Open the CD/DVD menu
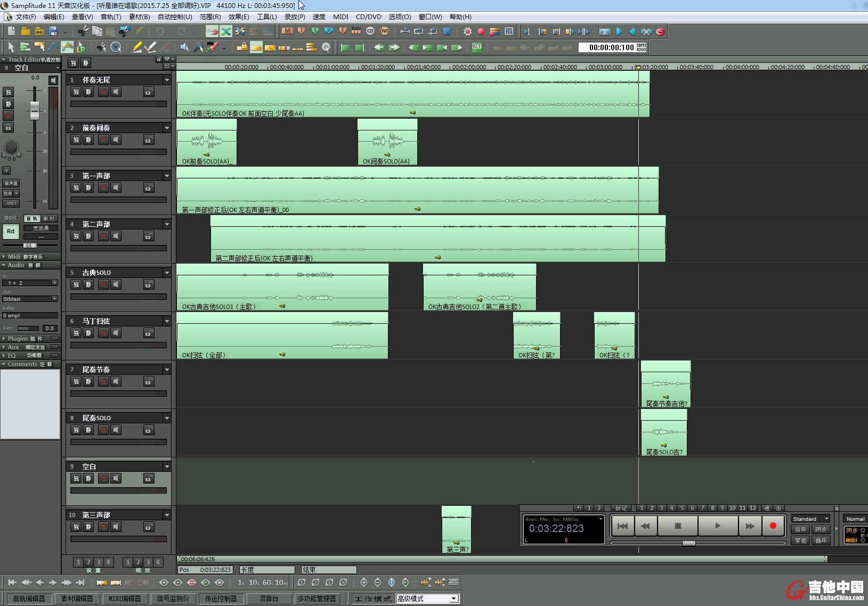 click(x=369, y=17)
